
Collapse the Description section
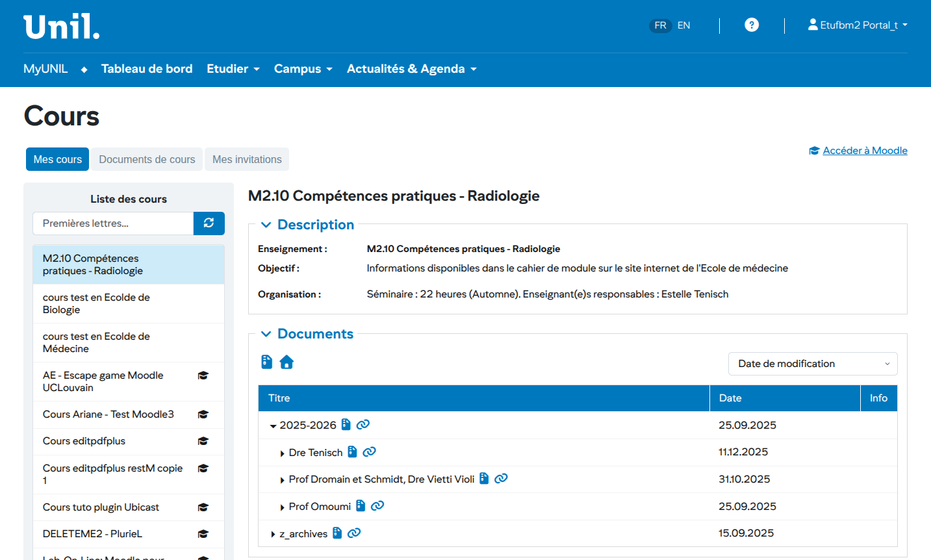266,225
